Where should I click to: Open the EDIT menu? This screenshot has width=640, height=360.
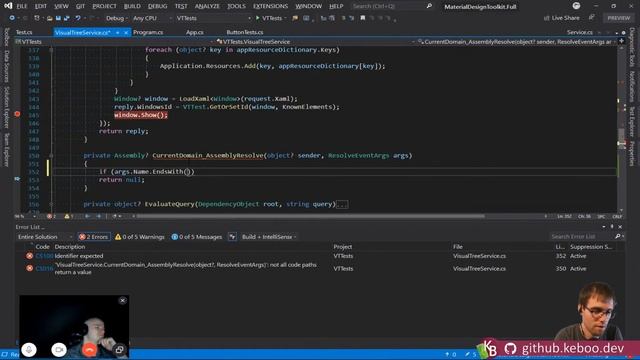[41, 6]
